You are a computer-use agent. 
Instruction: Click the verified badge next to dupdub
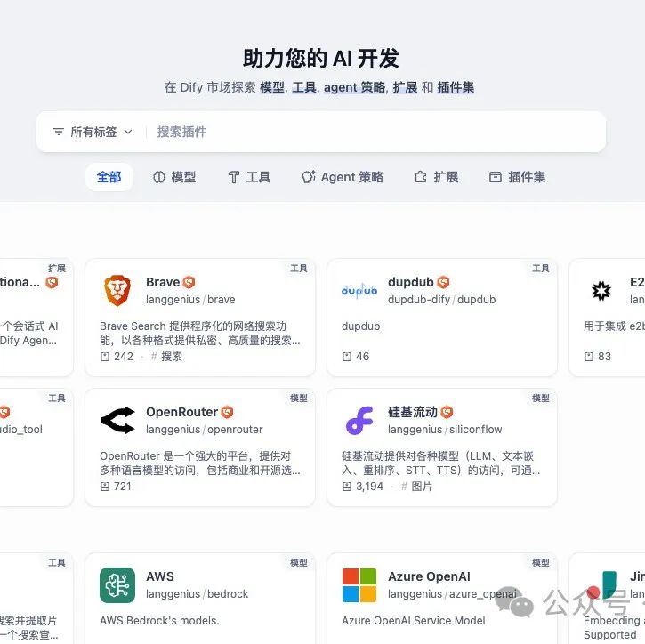(x=443, y=282)
